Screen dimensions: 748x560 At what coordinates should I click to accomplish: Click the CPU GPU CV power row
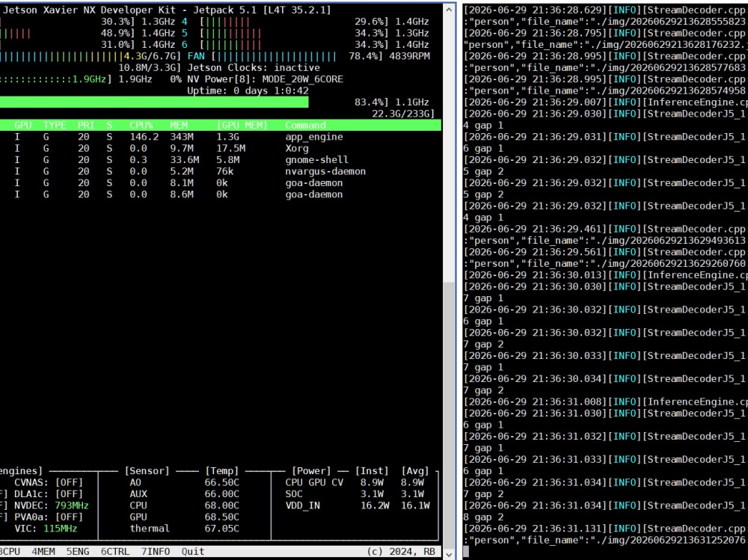[355, 483]
